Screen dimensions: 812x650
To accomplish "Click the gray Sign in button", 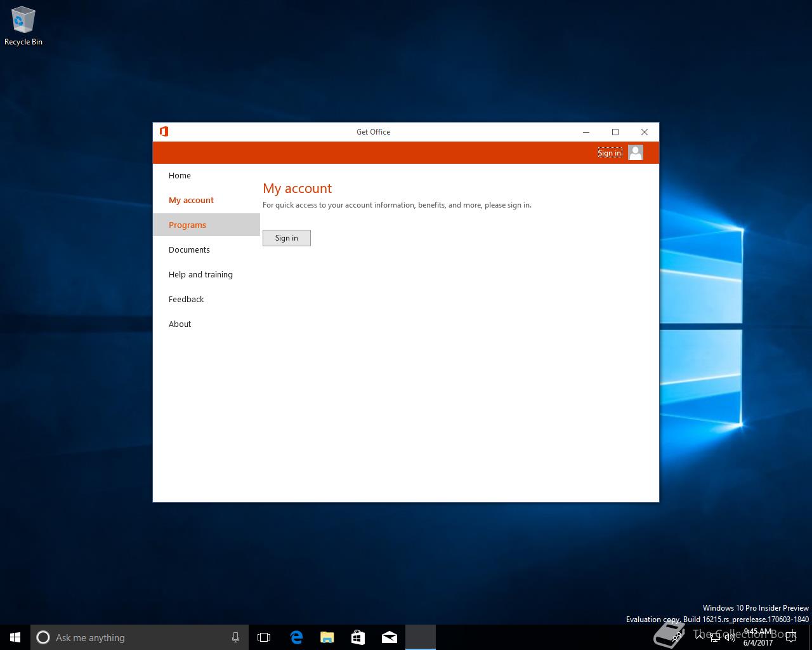I will pos(287,238).
